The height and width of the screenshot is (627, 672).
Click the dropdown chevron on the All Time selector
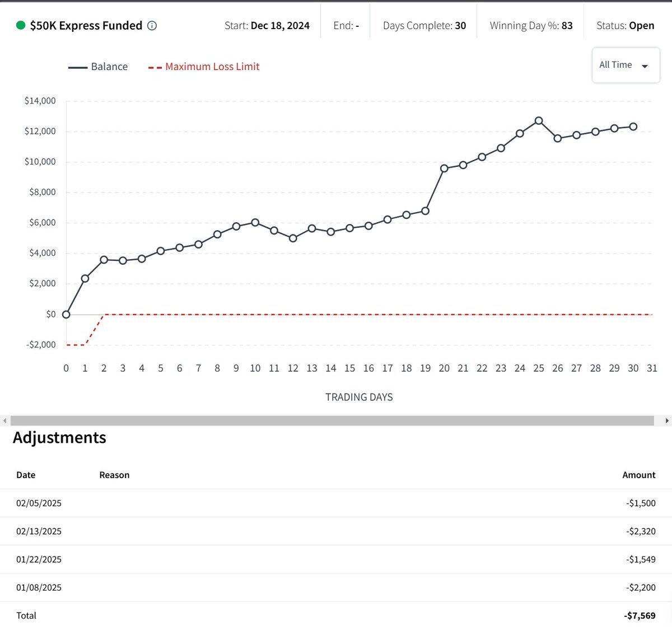tap(645, 65)
